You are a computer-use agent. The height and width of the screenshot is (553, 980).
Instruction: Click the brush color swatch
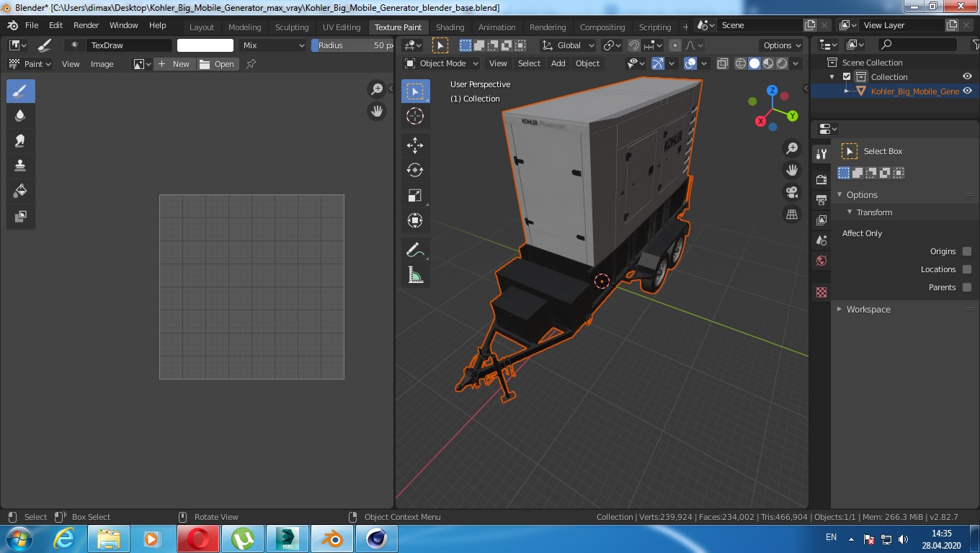click(x=205, y=45)
